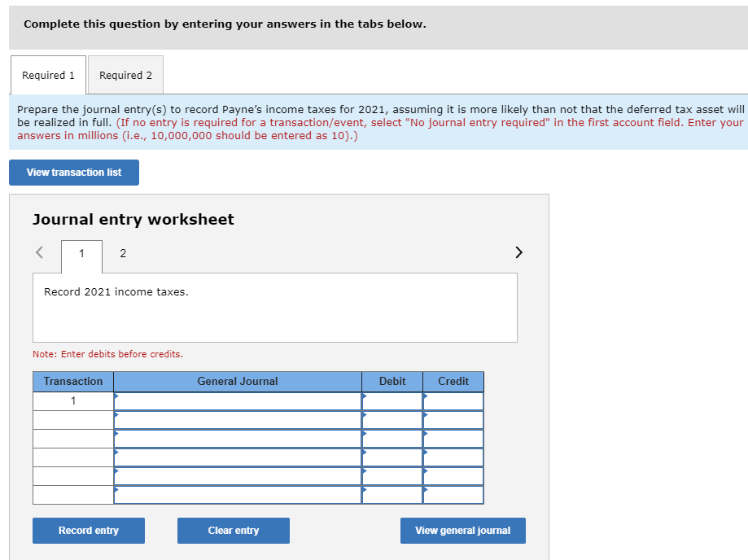Screen dimensions: 748x560
Task: Open the View general journal
Action: click(462, 530)
